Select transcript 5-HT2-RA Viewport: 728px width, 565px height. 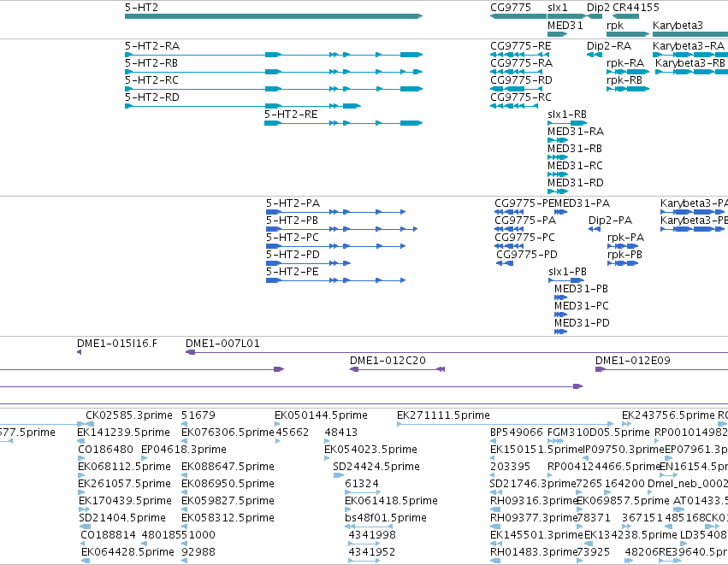274,55
